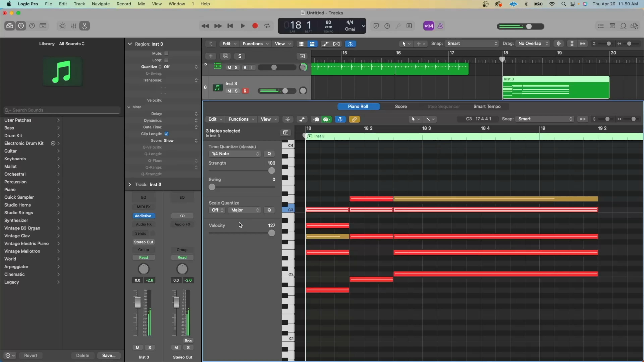Open the Mix menu

(x=141, y=4)
